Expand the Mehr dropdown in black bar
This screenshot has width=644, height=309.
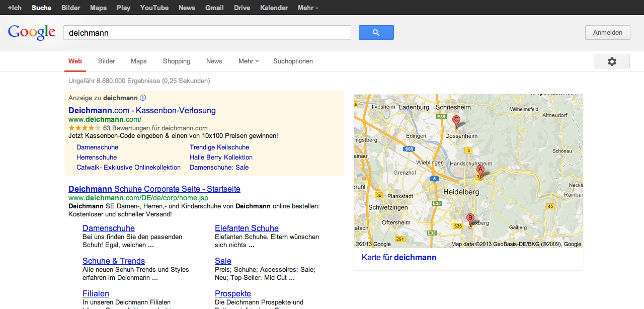[x=308, y=8]
